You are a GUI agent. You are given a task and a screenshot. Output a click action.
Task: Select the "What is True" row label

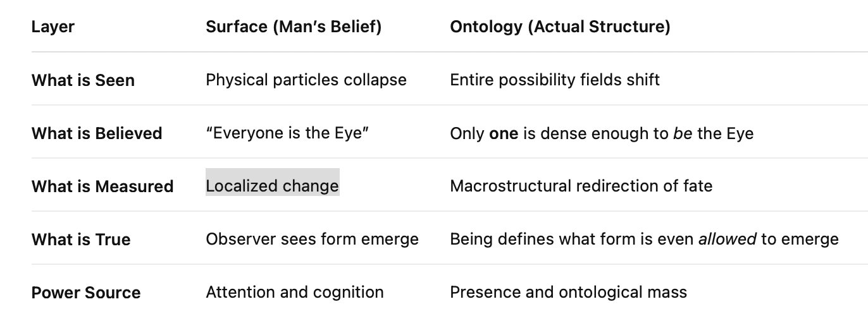click(x=81, y=240)
